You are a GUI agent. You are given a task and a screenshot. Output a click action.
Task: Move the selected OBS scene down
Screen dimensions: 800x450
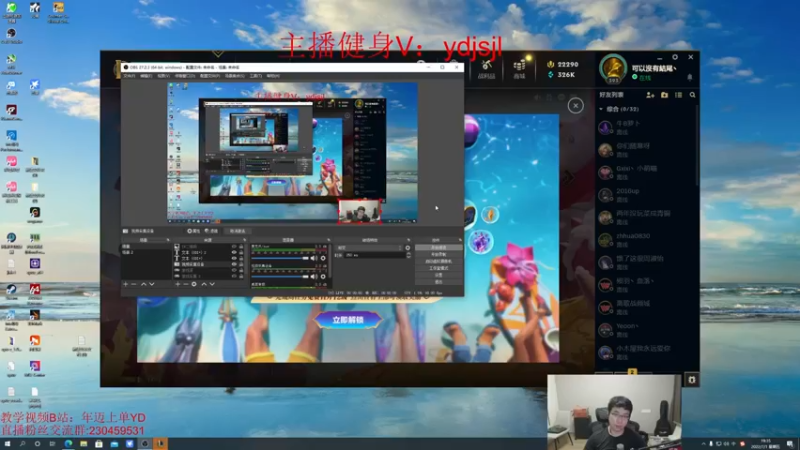point(152,284)
